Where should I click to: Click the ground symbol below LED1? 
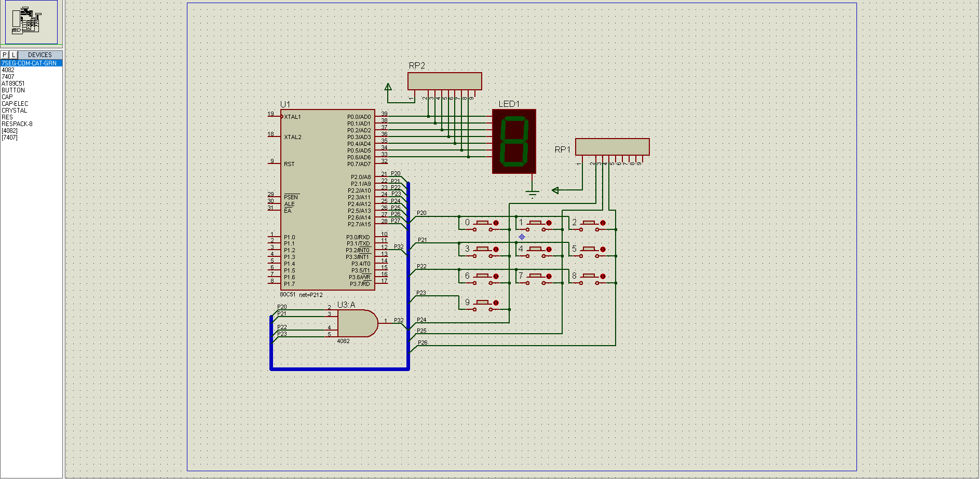pos(532,194)
